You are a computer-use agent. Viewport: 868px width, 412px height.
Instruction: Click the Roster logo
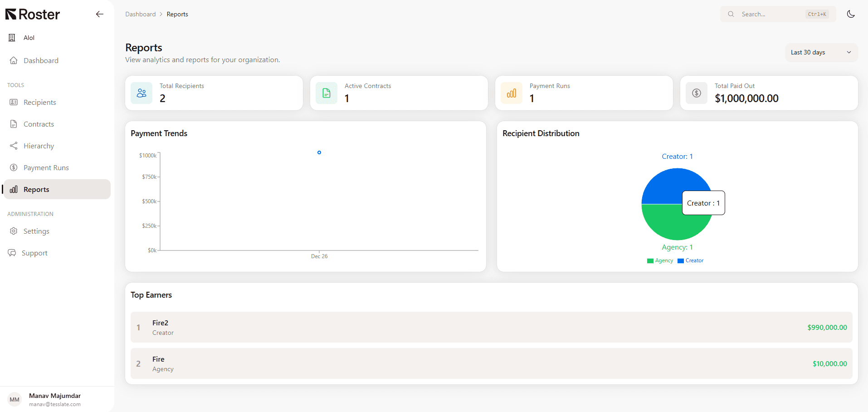click(33, 15)
